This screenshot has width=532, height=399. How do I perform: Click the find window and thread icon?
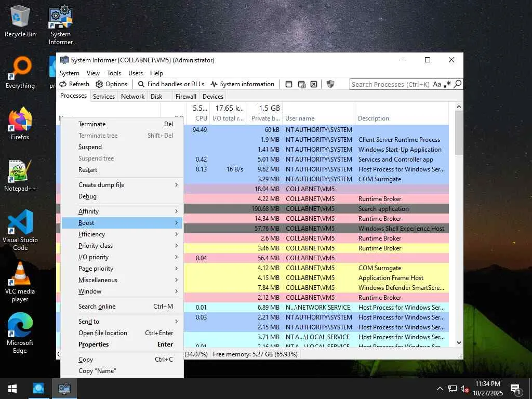(x=302, y=84)
